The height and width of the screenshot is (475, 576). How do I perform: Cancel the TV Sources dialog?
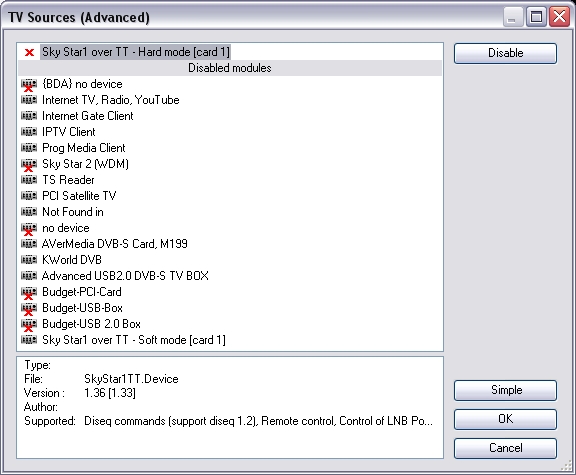505,448
